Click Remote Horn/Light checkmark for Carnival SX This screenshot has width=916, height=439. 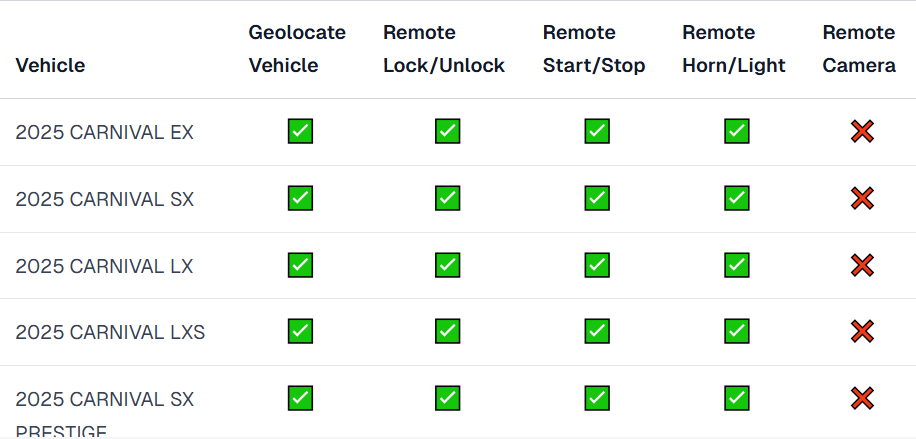pos(737,198)
